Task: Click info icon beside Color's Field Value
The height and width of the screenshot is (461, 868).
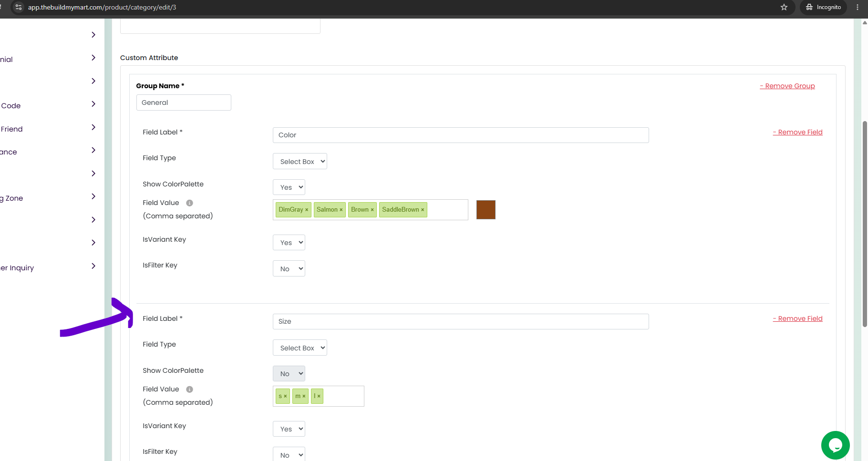Action: (x=189, y=203)
